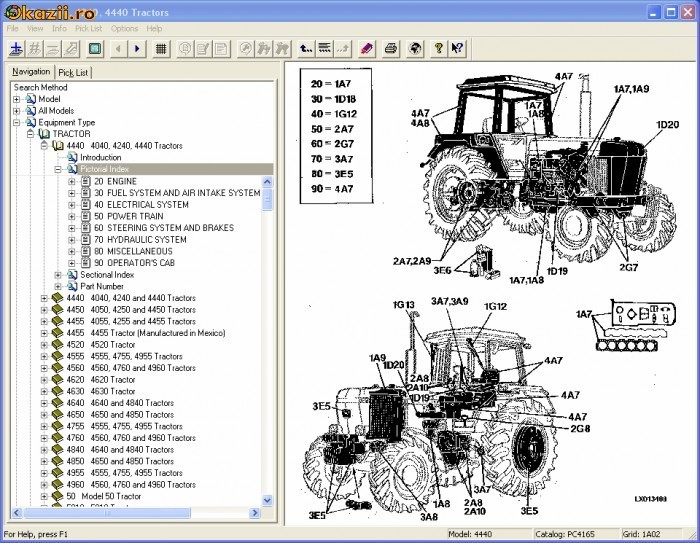Viewport: 700px width, 543px height.
Task: Expand the 90 OPERATOR'S CAB node
Action: coord(71,263)
